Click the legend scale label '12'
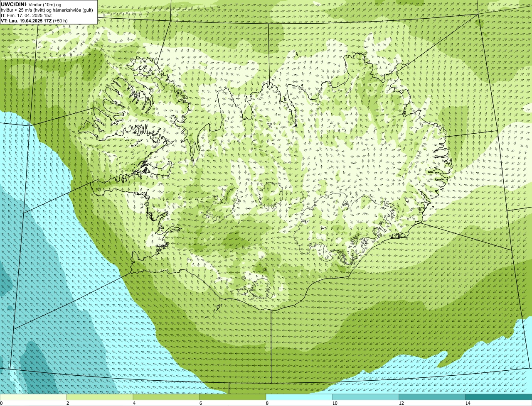 click(401, 403)
